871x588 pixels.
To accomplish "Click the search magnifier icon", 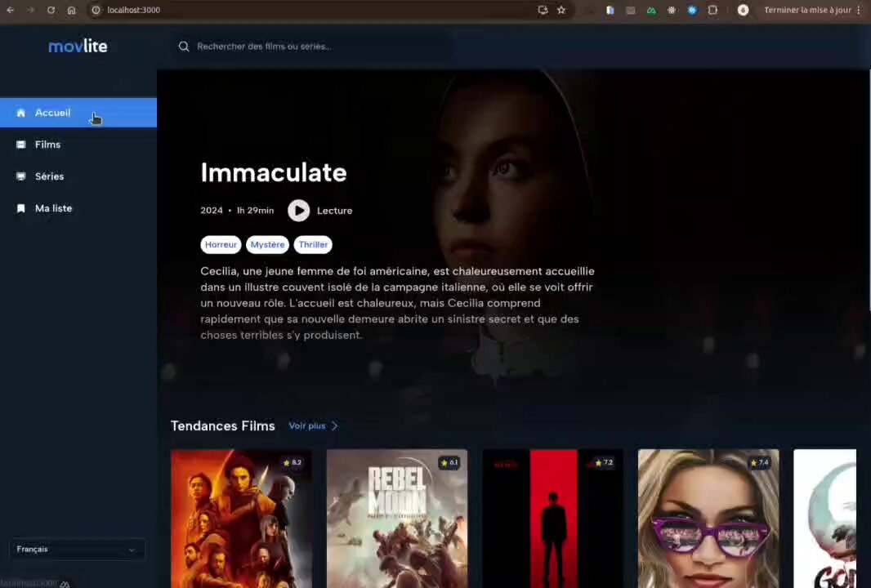I will click(x=184, y=47).
